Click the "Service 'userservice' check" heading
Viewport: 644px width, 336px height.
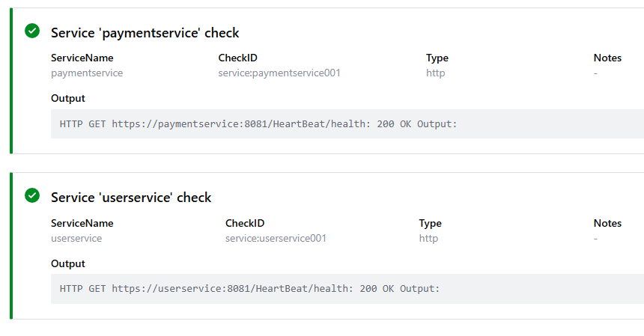[x=131, y=198]
